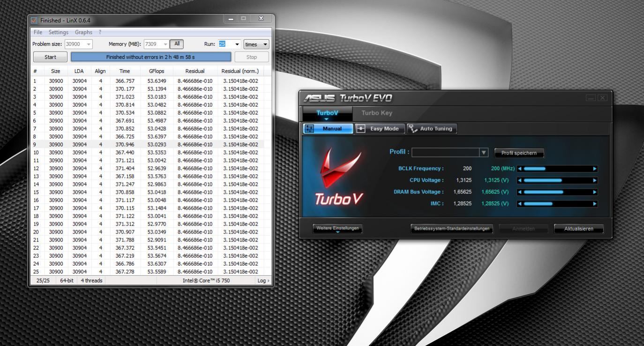The height and width of the screenshot is (346, 644).
Task: Select the GFlops value 53.6397
Action: tap(157, 136)
